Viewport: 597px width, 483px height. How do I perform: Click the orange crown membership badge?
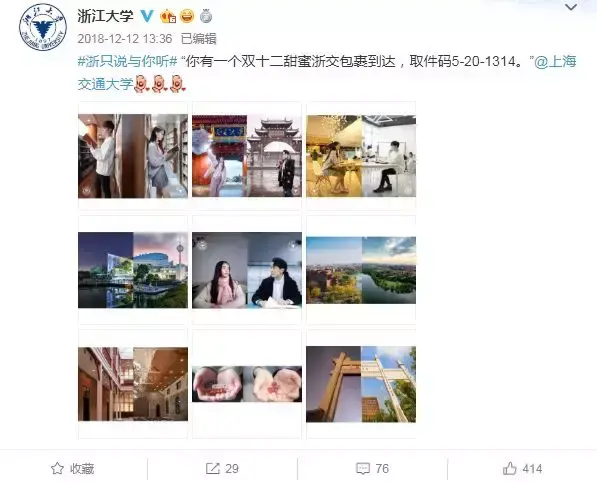pyautogui.click(x=168, y=16)
